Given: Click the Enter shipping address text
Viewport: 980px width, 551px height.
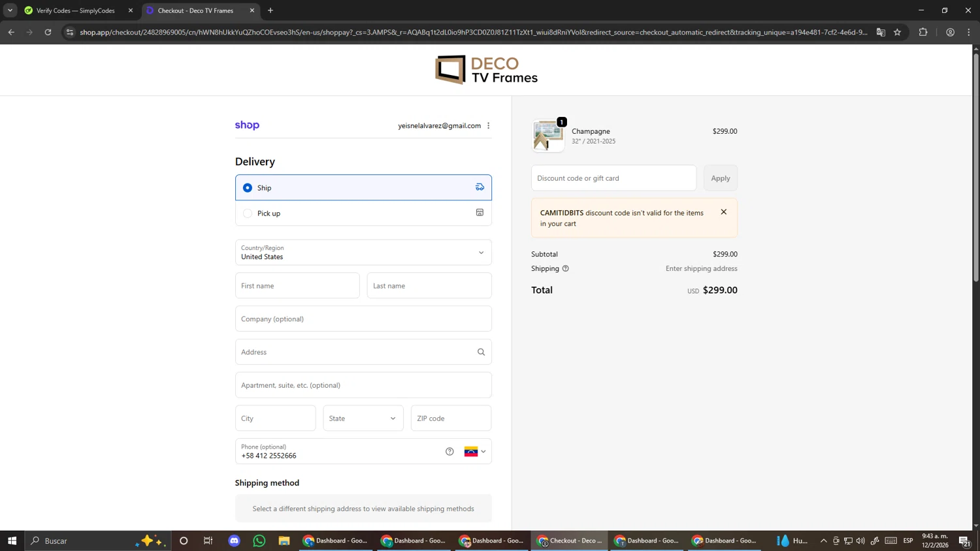Looking at the screenshot, I should (x=701, y=268).
